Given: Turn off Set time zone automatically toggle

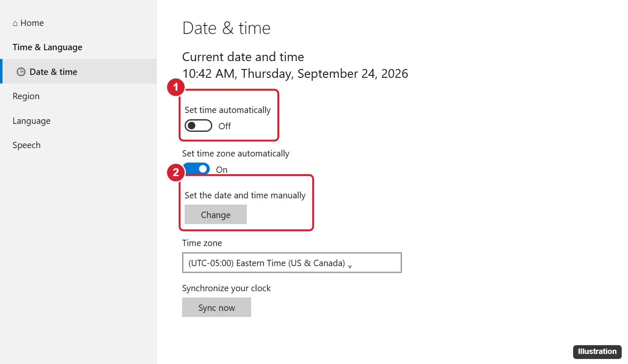Looking at the screenshot, I should 196,169.
